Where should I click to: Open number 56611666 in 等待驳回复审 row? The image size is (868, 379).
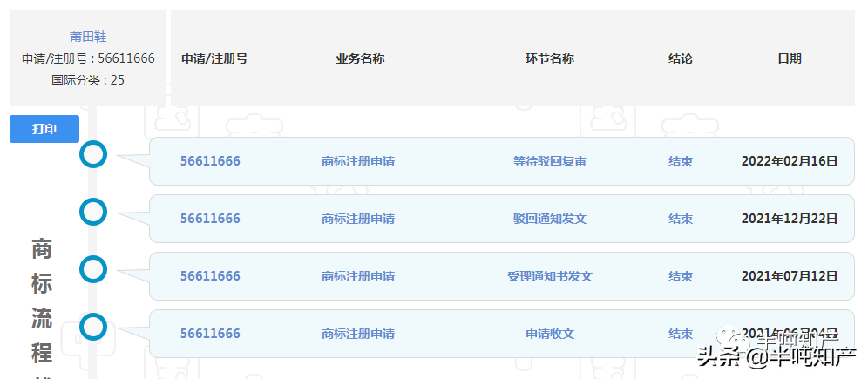tap(210, 161)
